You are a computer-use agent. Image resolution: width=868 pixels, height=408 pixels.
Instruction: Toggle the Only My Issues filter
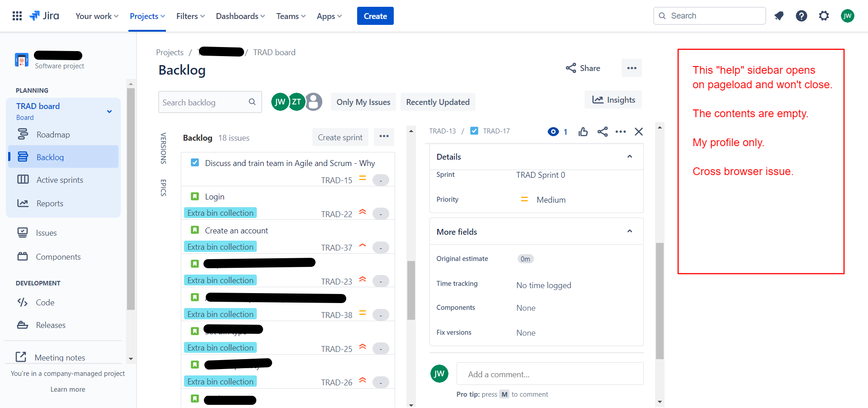[363, 102]
